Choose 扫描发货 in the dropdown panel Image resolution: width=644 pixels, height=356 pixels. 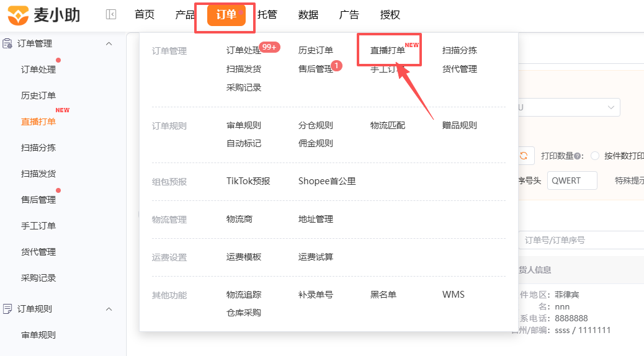point(244,69)
